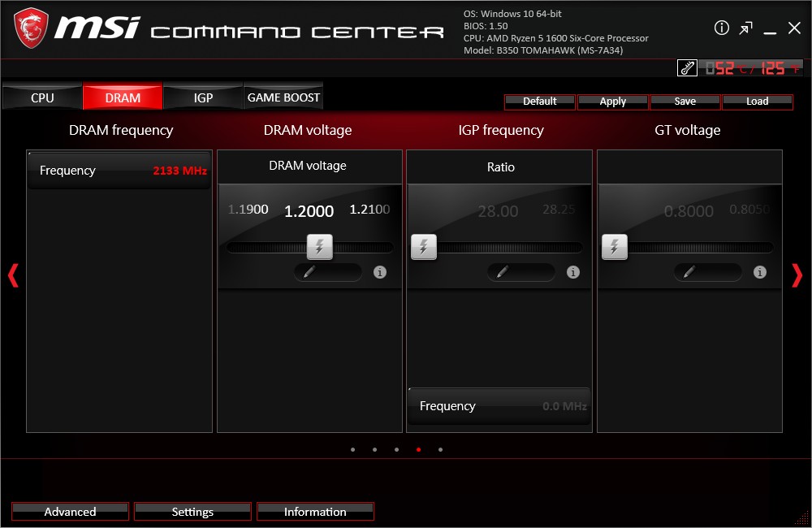
Task: Click the info icon in the GT voltage panel
Action: tap(760, 272)
